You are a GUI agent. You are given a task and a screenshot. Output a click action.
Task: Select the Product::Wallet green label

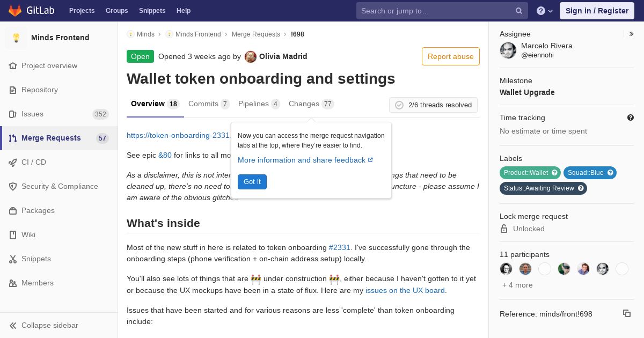(530, 173)
